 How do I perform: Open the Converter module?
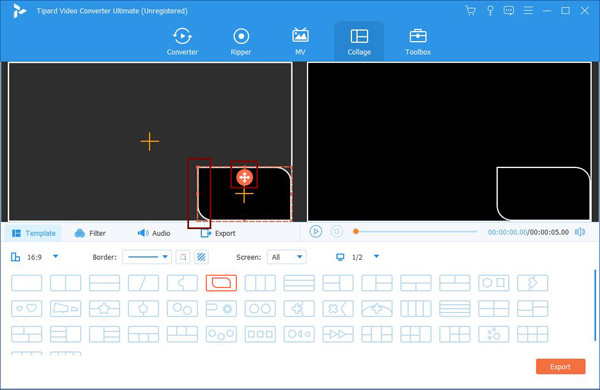click(182, 42)
